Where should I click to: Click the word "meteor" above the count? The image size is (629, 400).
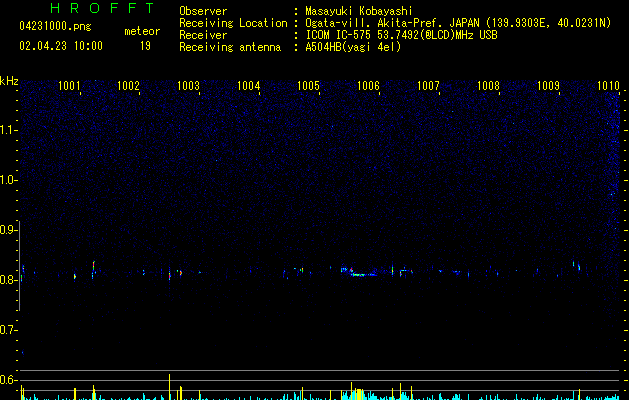(x=142, y=31)
